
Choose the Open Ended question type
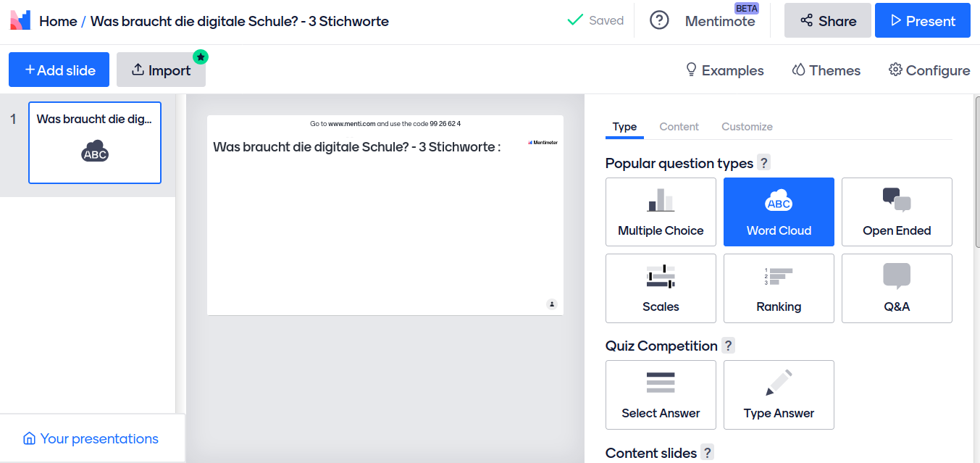click(x=897, y=212)
